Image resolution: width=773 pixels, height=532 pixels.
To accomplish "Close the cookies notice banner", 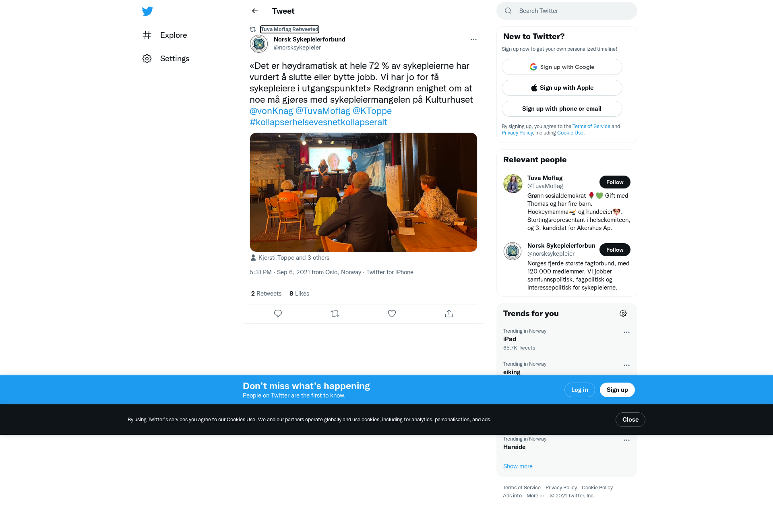I will click(630, 420).
